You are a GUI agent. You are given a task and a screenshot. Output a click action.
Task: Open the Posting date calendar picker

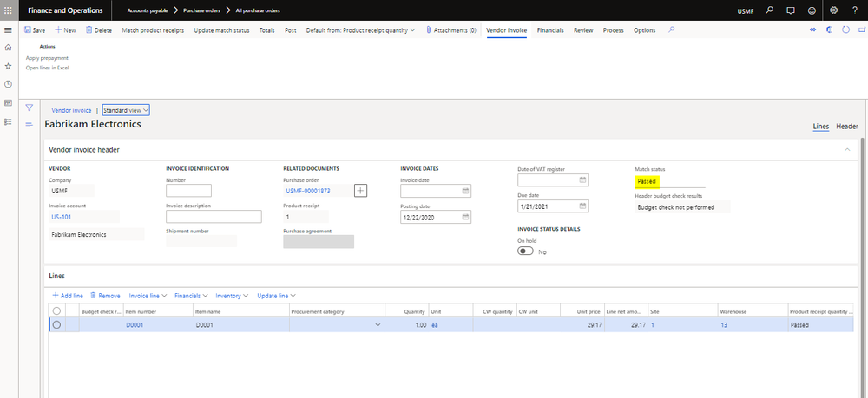[465, 218]
